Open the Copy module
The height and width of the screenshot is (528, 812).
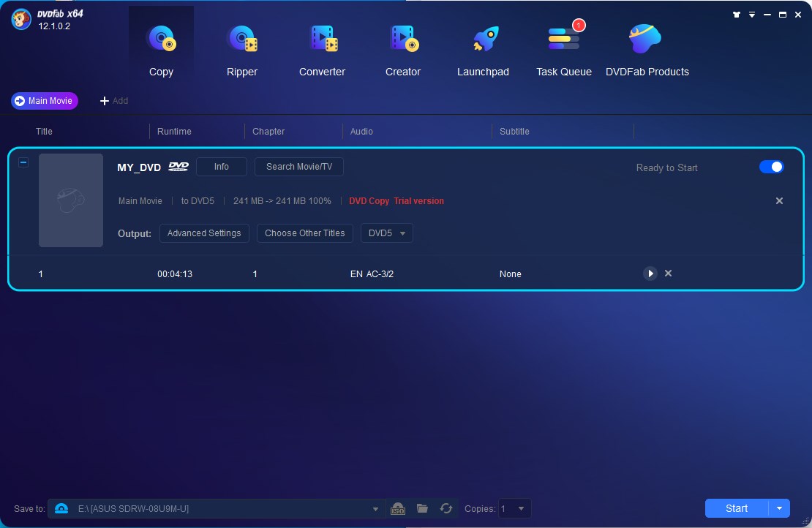tap(161, 48)
